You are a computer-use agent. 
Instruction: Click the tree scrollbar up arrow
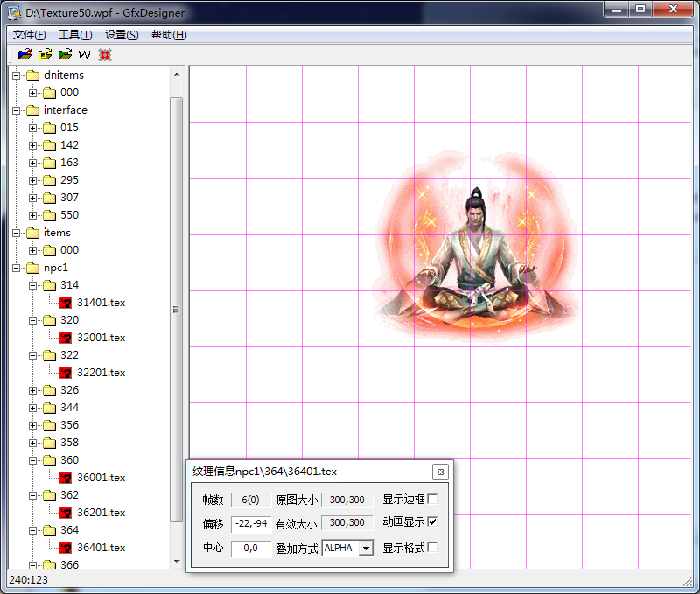click(x=177, y=74)
